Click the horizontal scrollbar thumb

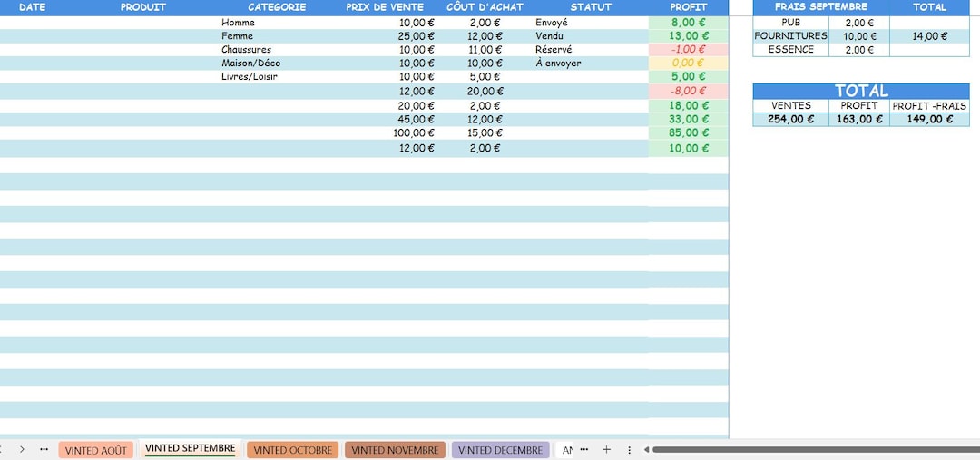[x=816, y=449]
